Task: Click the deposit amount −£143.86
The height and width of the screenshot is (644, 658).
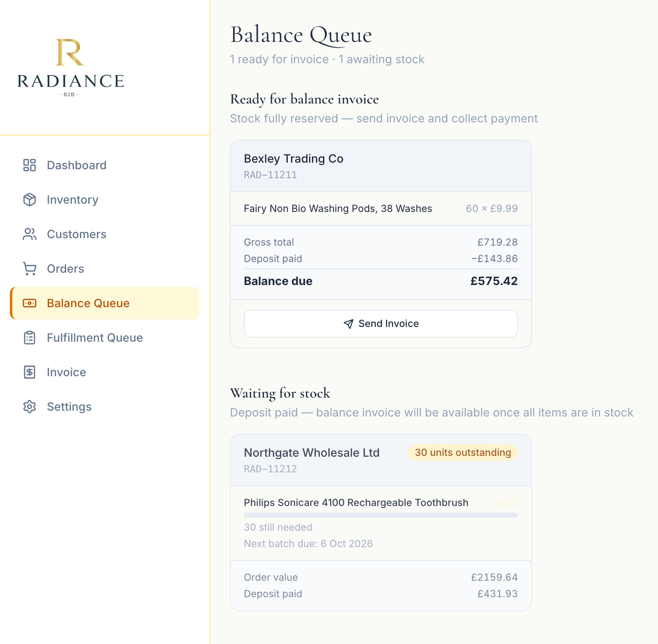Action: tap(495, 259)
